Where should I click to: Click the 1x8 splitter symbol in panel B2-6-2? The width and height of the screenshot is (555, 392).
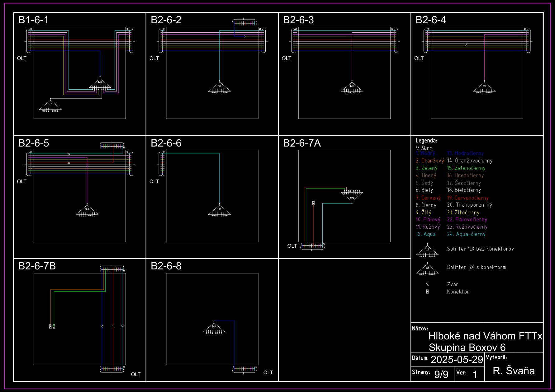pos(219,88)
